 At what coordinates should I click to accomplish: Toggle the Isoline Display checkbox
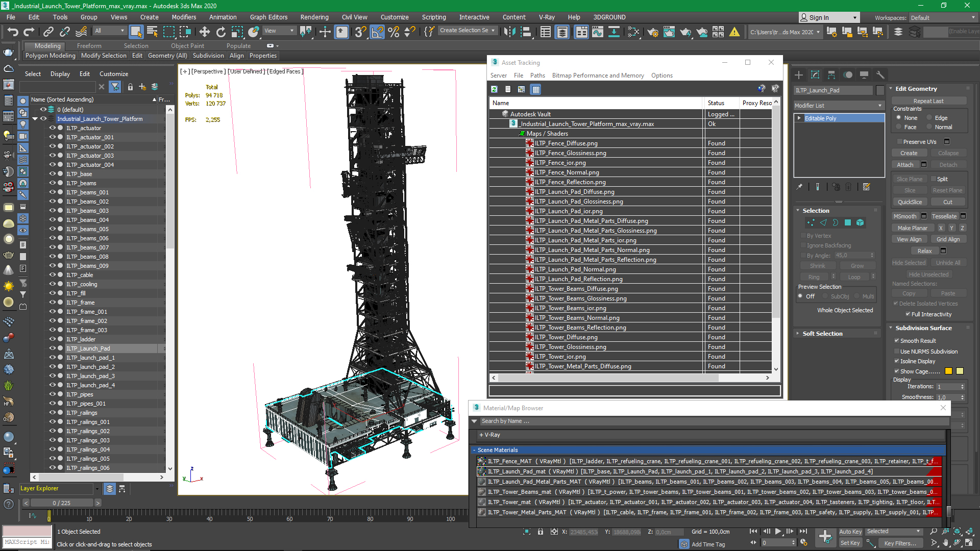897,361
